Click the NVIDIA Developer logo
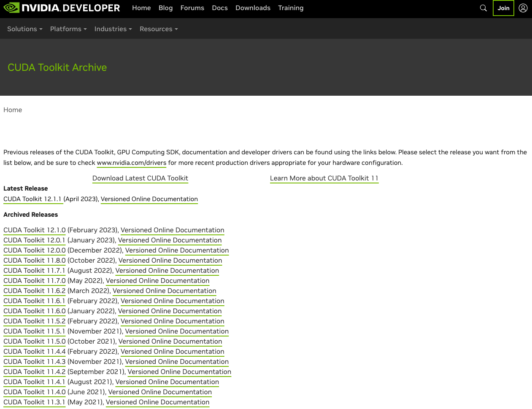This screenshot has width=532, height=409. 62,8
